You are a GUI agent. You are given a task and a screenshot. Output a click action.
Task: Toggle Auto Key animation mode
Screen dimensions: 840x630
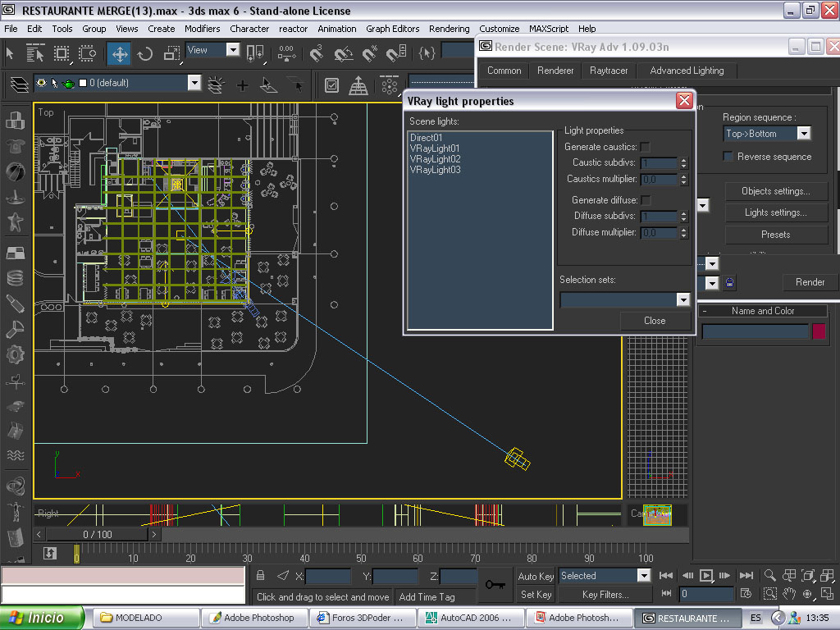click(536, 577)
